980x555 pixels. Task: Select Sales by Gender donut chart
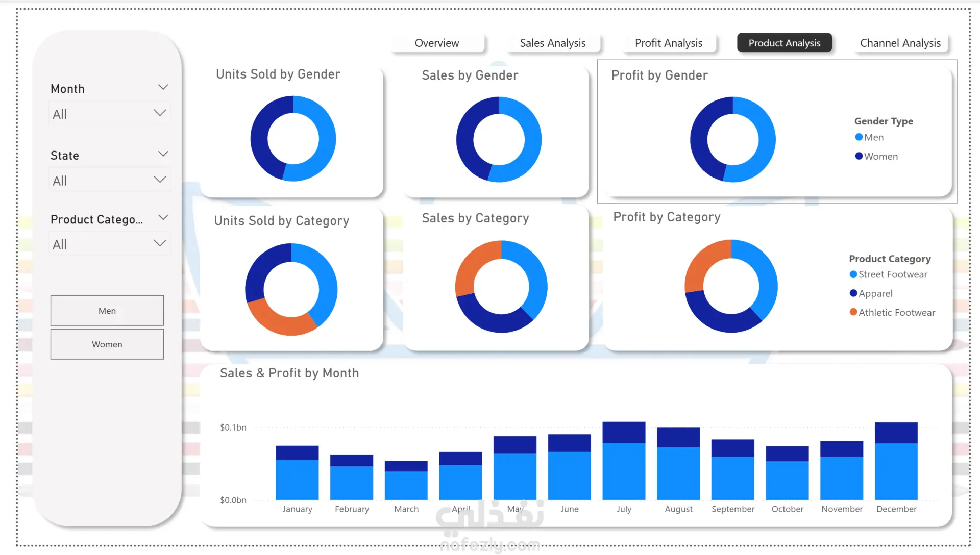coord(499,139)
